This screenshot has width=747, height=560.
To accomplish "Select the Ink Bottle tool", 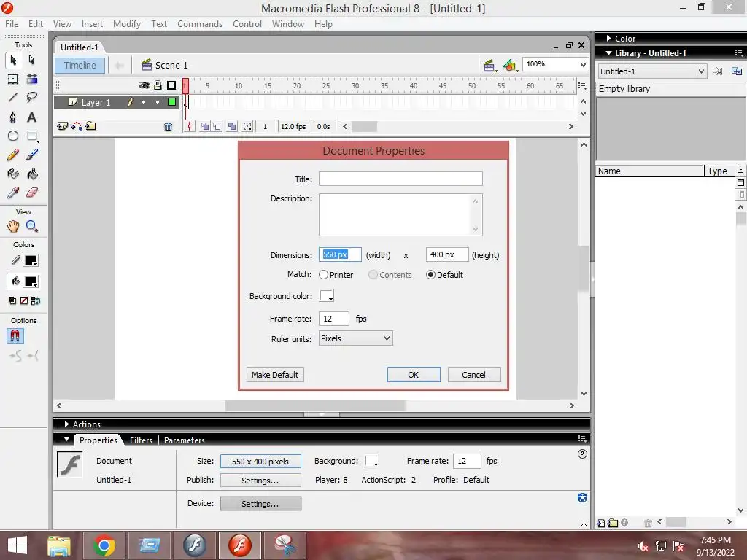I will click(13, 174).
